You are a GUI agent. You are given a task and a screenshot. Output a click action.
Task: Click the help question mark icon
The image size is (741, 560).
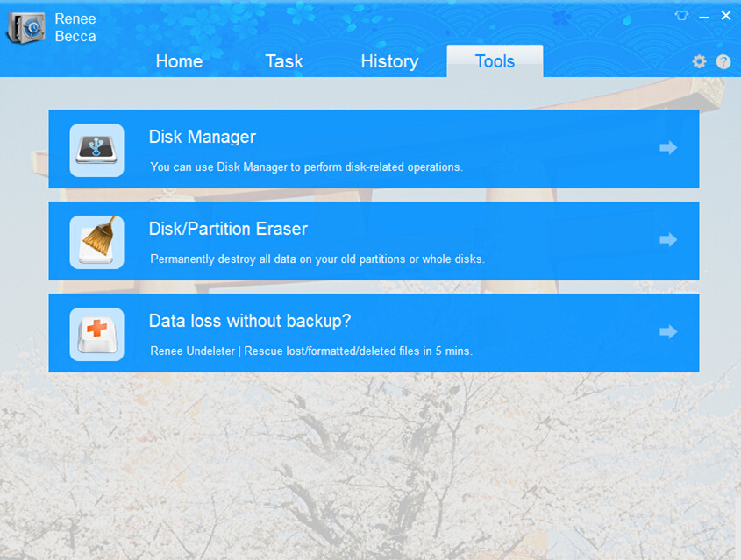723,61
